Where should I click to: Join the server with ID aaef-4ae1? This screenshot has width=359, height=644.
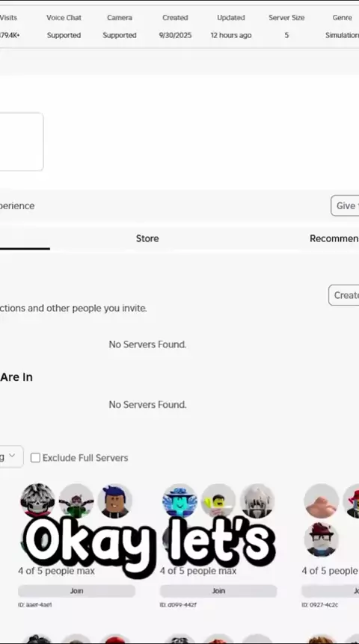(76, 591)
